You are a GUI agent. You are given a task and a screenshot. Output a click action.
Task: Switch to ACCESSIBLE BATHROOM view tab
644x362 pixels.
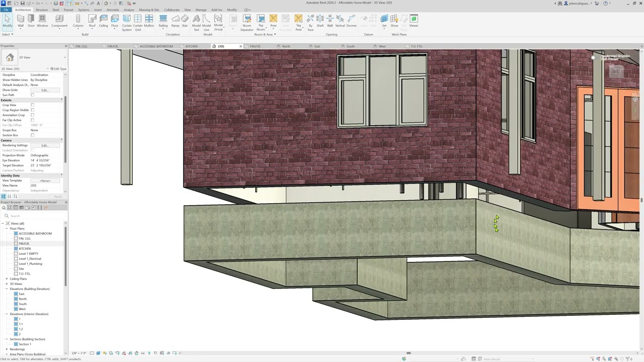pyautogui.click(x=156, y=46)
